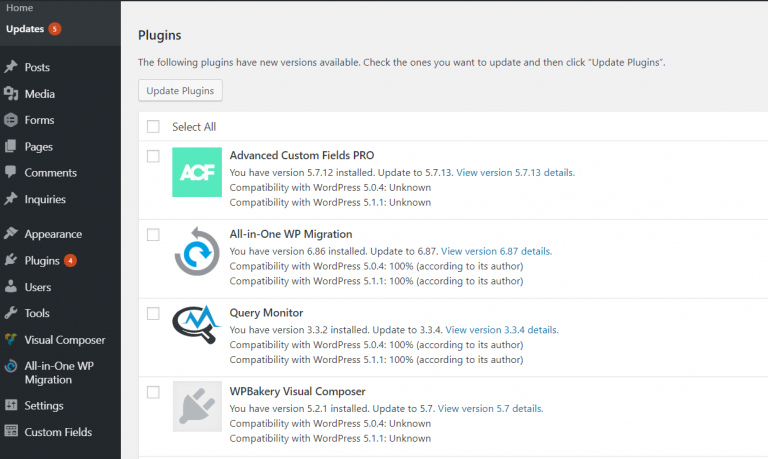Click the Comments speech bubble icon

pos(11,172)
